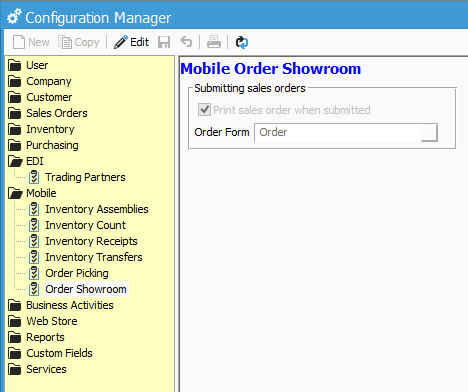Select Inventory Receipts item
This screenshot has width=468, height=392.
pyautogui.click(x=91, y=241)
